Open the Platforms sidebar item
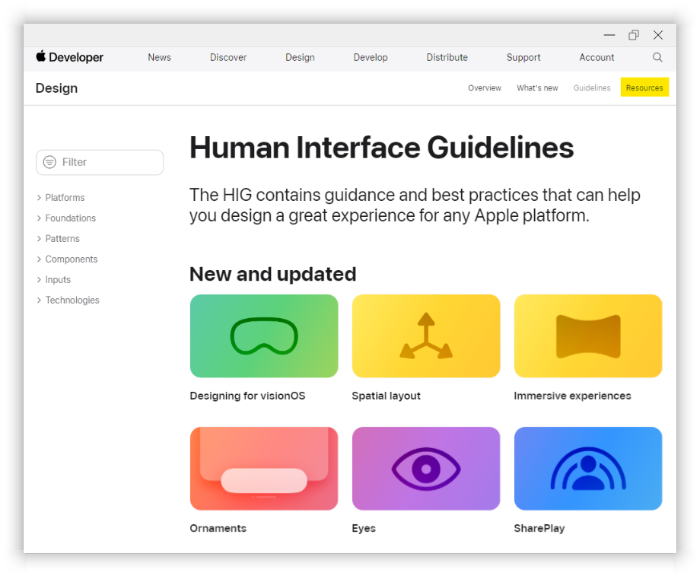The height and width of the screenshot is (576, 700). [65, 197]
